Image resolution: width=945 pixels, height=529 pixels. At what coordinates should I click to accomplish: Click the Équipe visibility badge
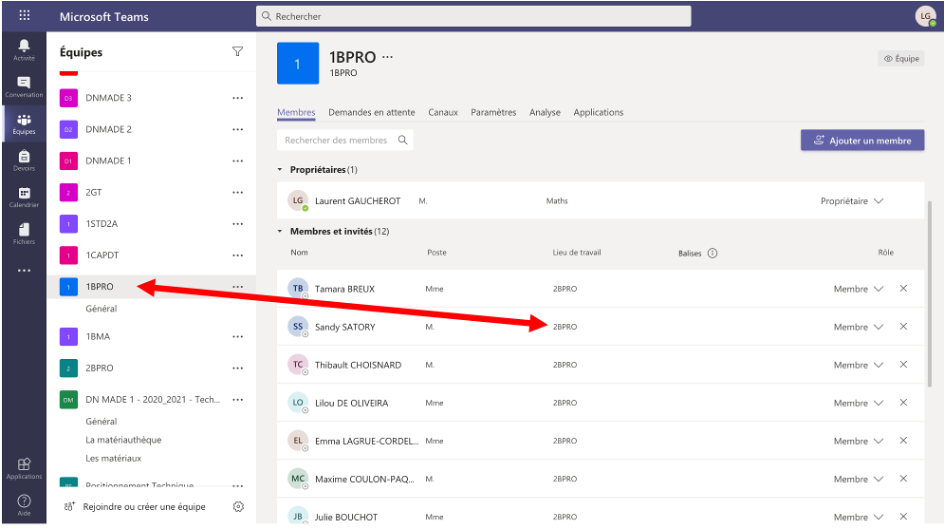(x=901, y=58)
